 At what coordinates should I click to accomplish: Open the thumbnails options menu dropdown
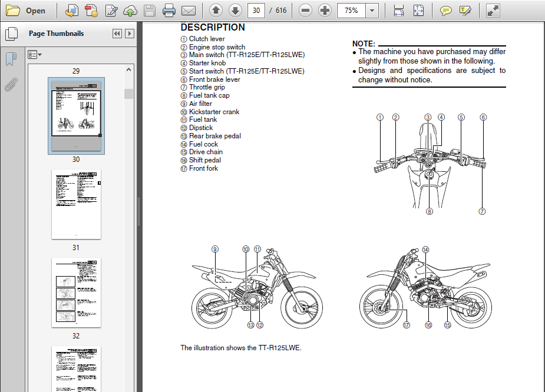[x=34, y=55]
